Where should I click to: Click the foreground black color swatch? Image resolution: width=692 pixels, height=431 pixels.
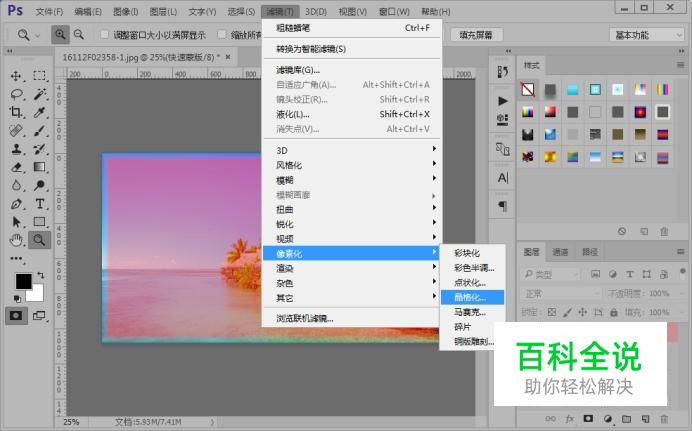pyautogui.click(x=23, y=281)
